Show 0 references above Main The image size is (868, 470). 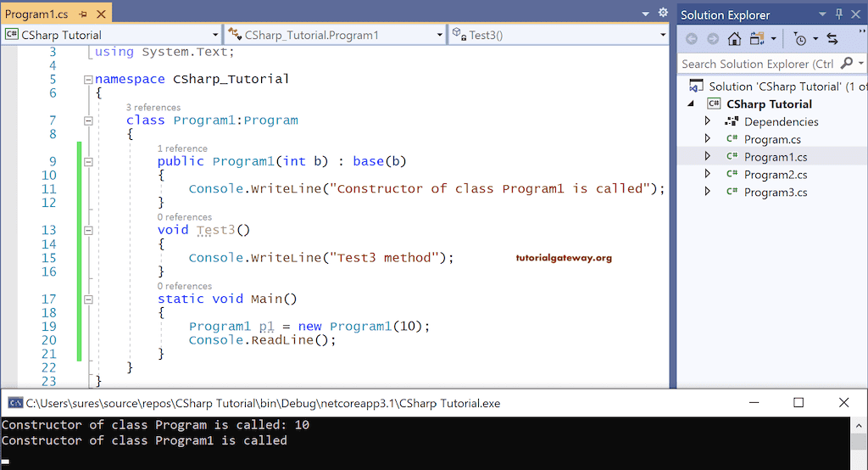pyautogui.click(x=184, y=286)
